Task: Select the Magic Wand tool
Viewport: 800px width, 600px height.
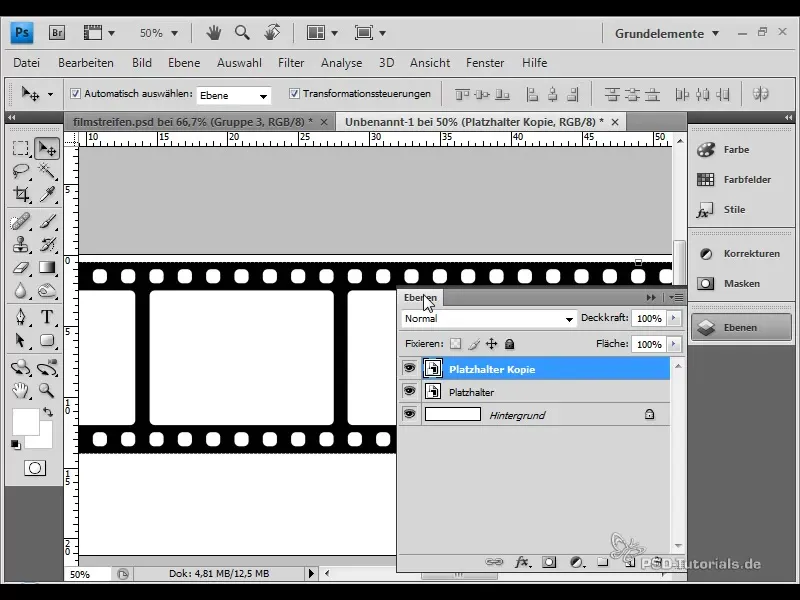Action: click(47, 171)
